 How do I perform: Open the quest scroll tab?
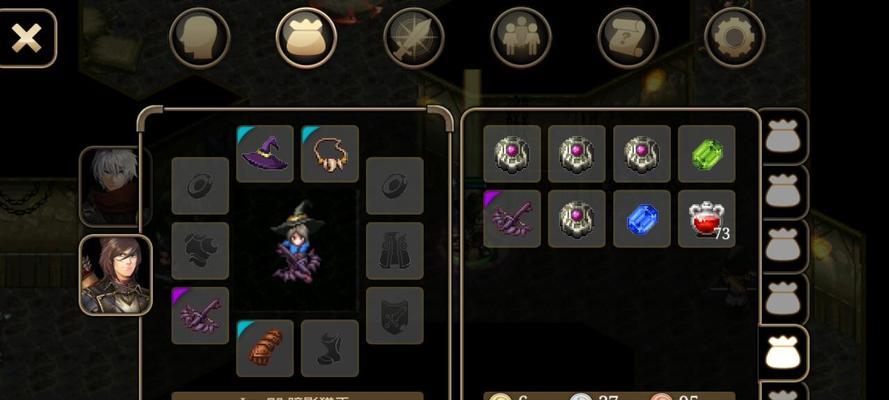[628, 38]
